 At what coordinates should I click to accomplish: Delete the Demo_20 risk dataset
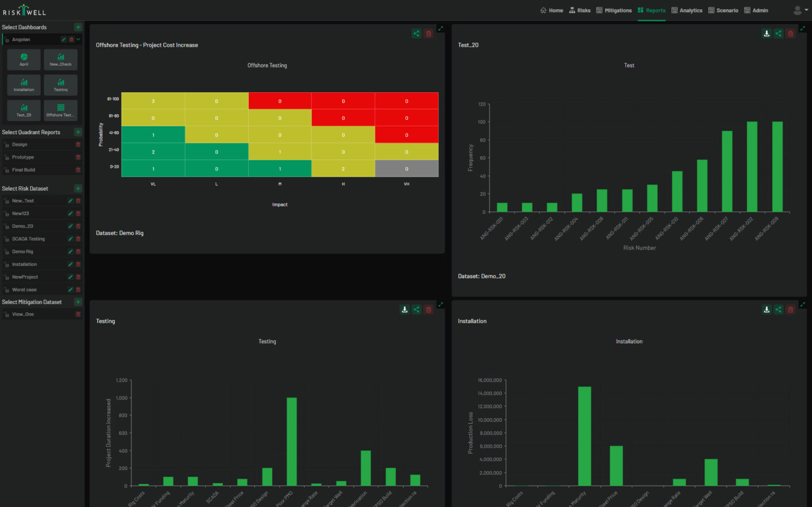click(78, 226)
